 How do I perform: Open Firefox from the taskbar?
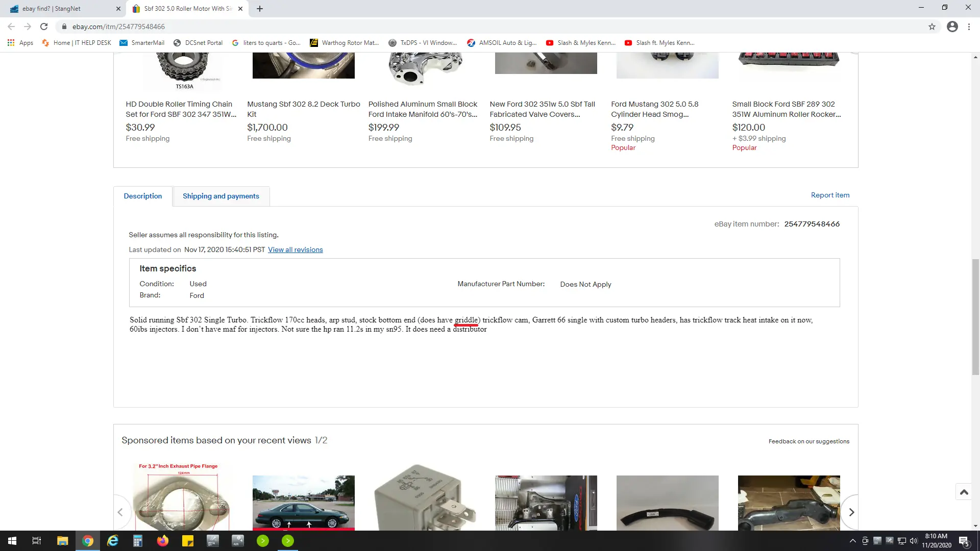162,541
